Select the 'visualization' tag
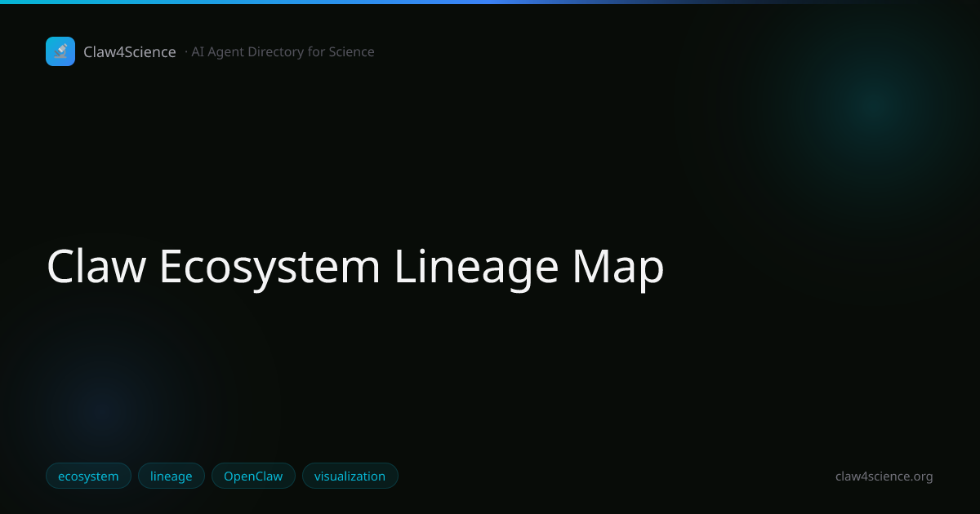 (x=350, y=476)
